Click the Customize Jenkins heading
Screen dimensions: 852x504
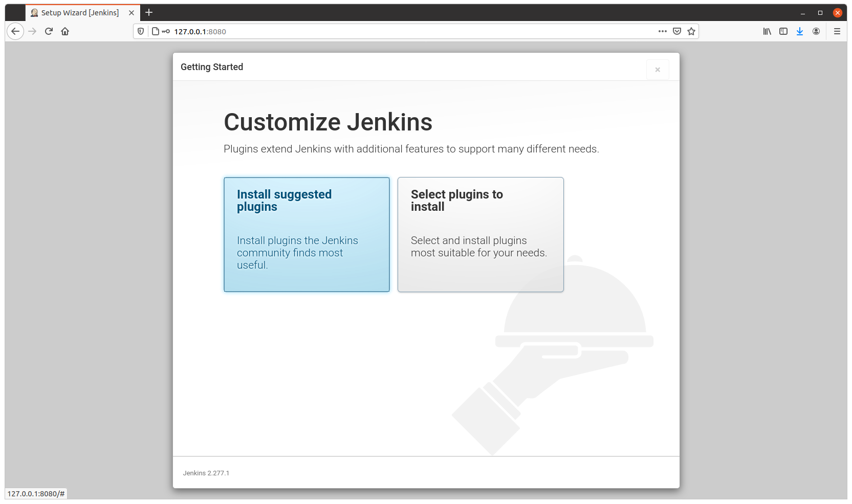click(x=328, y=122)
